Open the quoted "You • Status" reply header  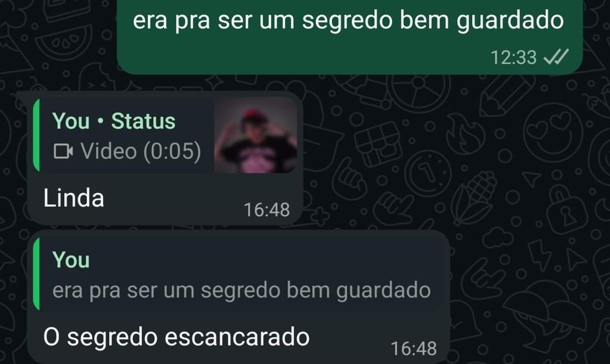114,121
